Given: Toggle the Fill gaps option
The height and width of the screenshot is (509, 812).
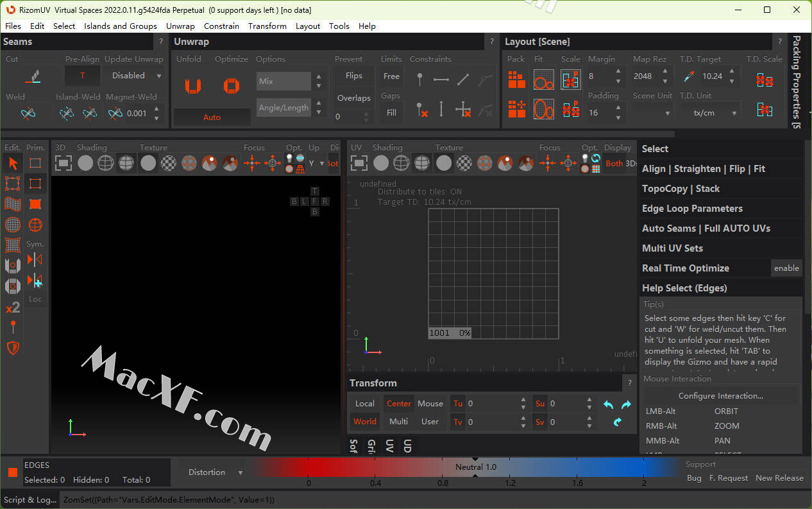Looking at the screenshot, I should pos(391,112).
